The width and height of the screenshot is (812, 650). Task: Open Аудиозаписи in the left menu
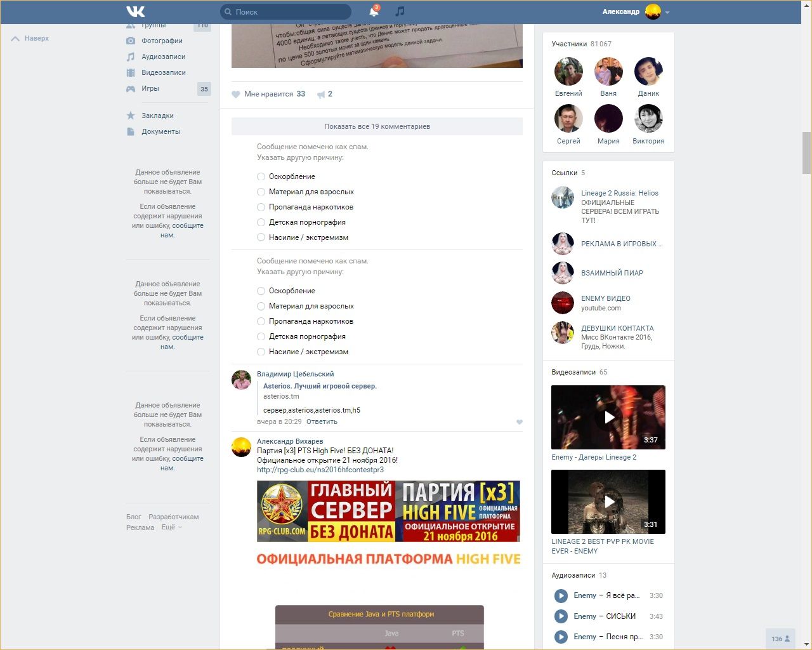click(x=163, y=56)
